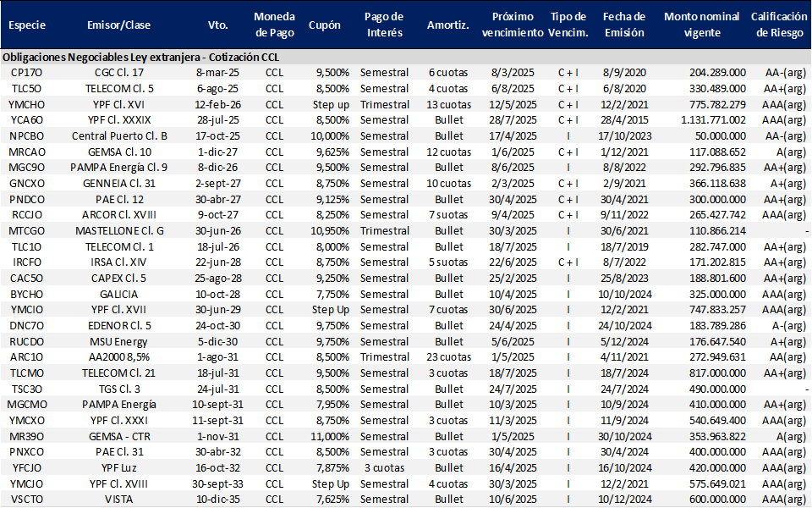The image size is (812, 508).
Task: Select the 'Calificación de Riesgo' header
Action: pos(779,25)
